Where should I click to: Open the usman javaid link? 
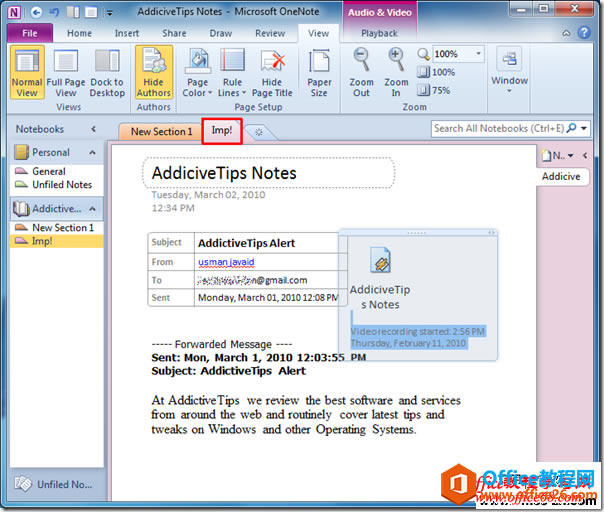coord(226,262)
